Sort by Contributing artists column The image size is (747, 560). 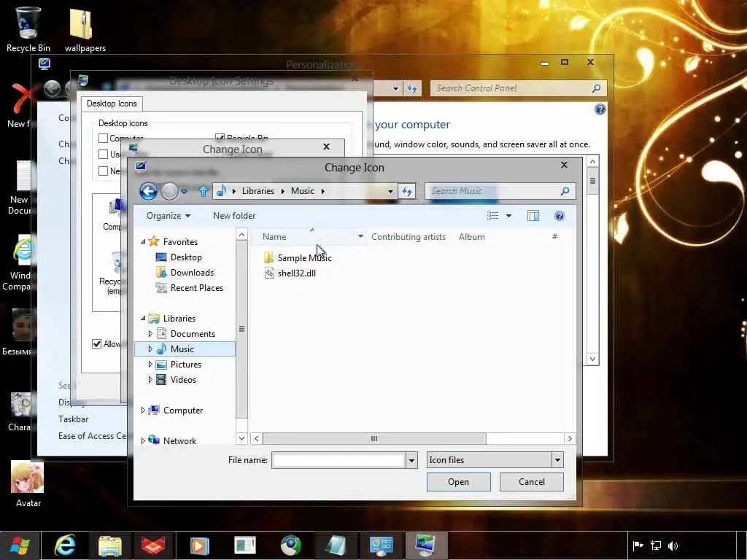409,237
